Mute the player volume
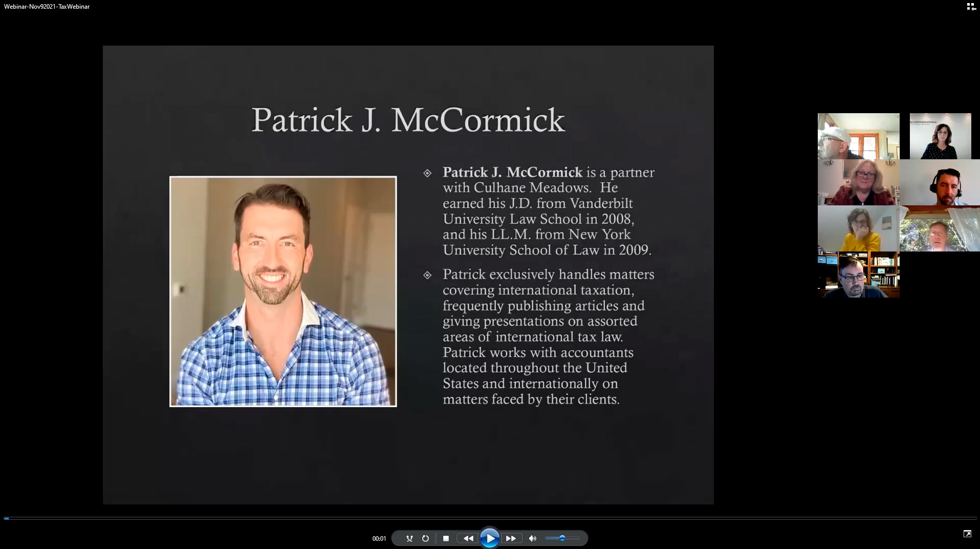 click(x=533, y=538)
